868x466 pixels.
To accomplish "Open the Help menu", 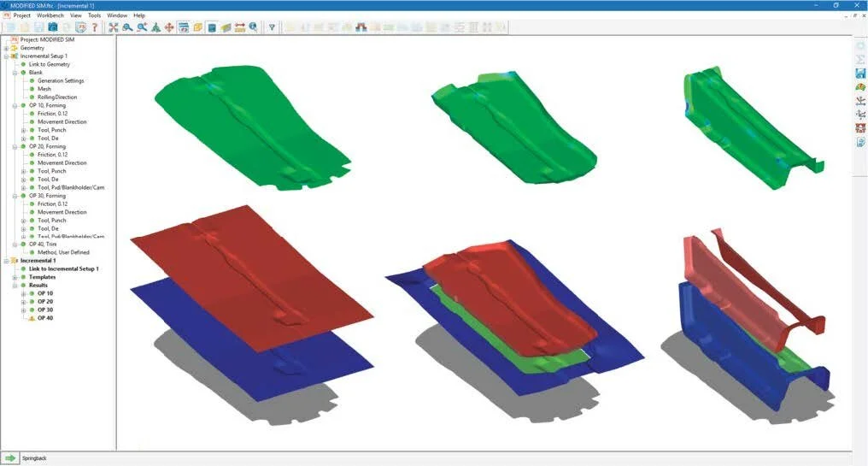I will (x=139, y=15).
